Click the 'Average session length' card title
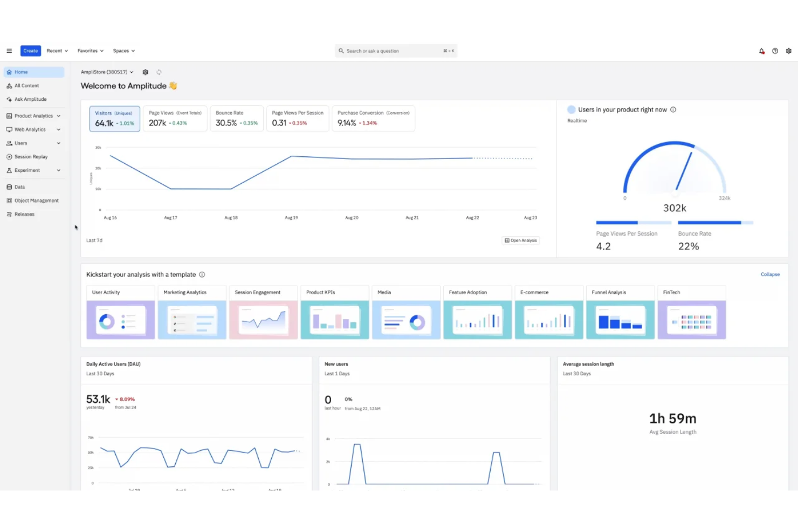 click(x=588, y=364)
